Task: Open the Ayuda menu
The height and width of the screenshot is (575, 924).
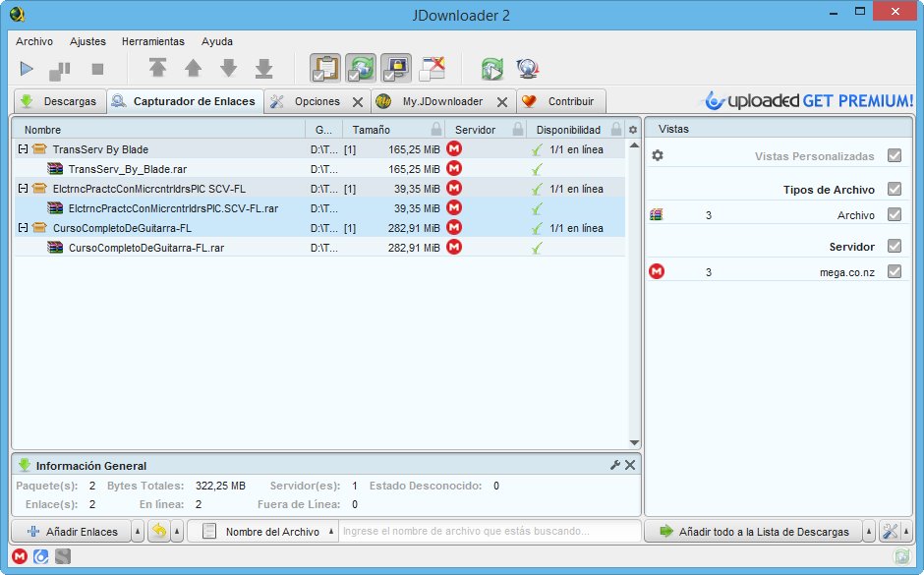Action: point(217,41)
